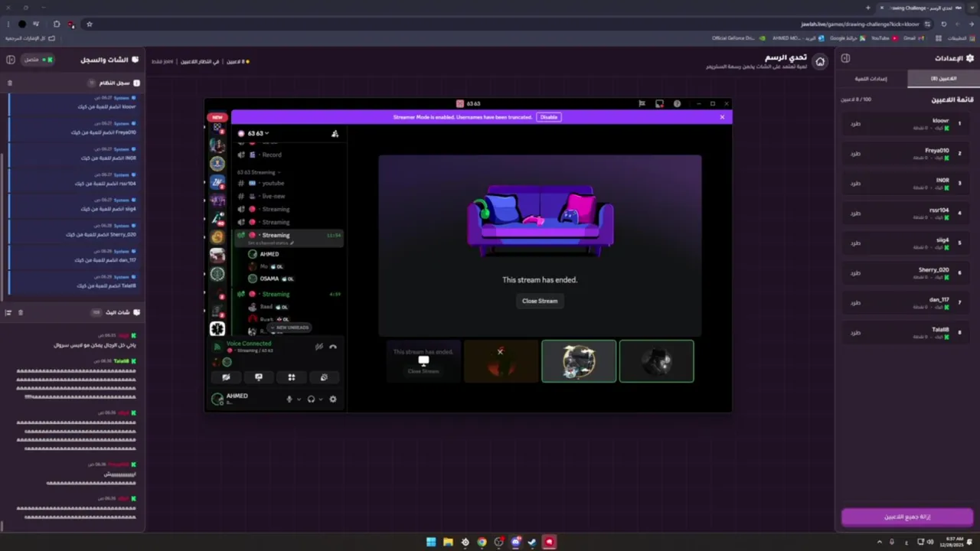Toggle Discord noise suppression icon
Screen dimensions: 980x551
318,347
